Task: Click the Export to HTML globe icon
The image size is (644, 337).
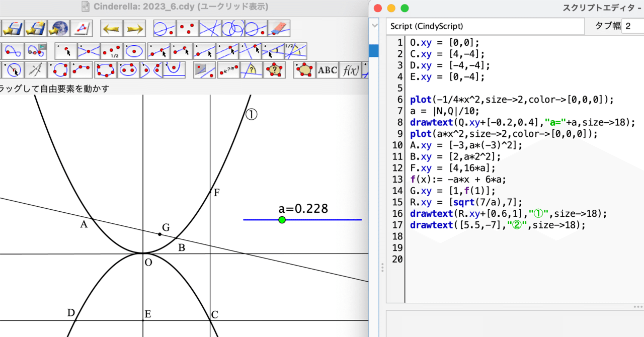Action: click(59, 28)
